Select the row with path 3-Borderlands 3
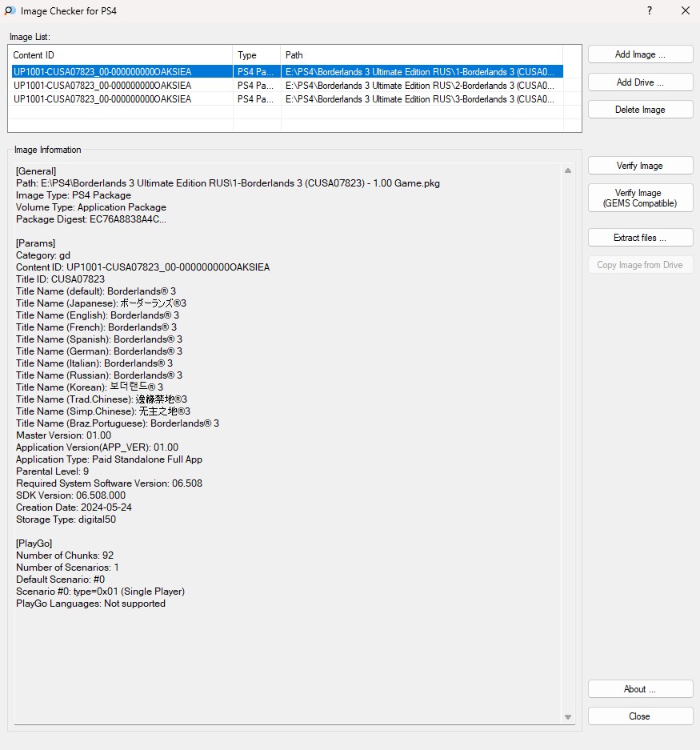The height and width of the screenshot is (750, 700). (287, 99)
